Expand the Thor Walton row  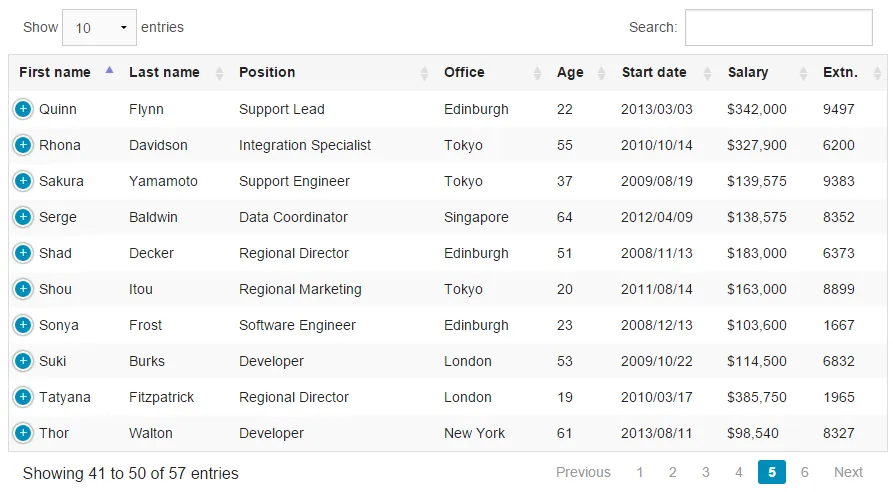point(22,433)
